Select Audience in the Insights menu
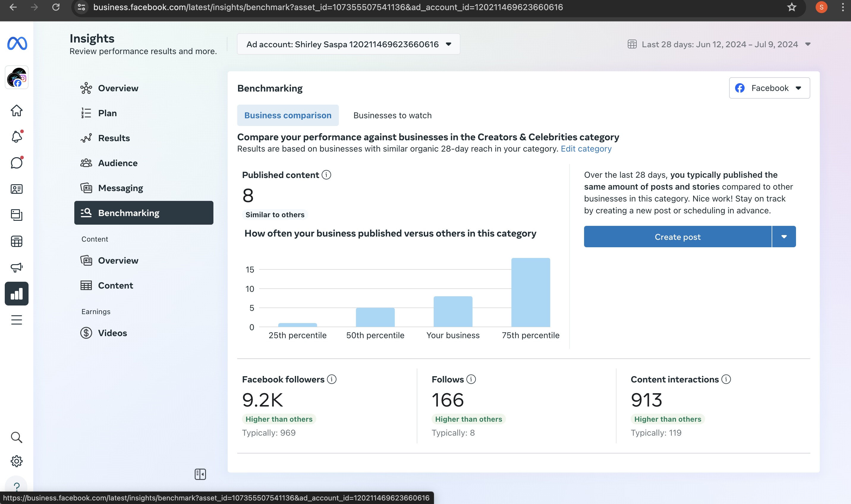 (x=117, y=163)
